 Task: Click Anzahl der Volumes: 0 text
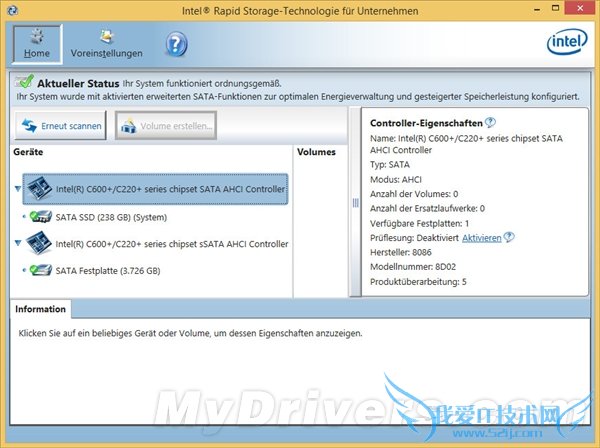[414, 194]
